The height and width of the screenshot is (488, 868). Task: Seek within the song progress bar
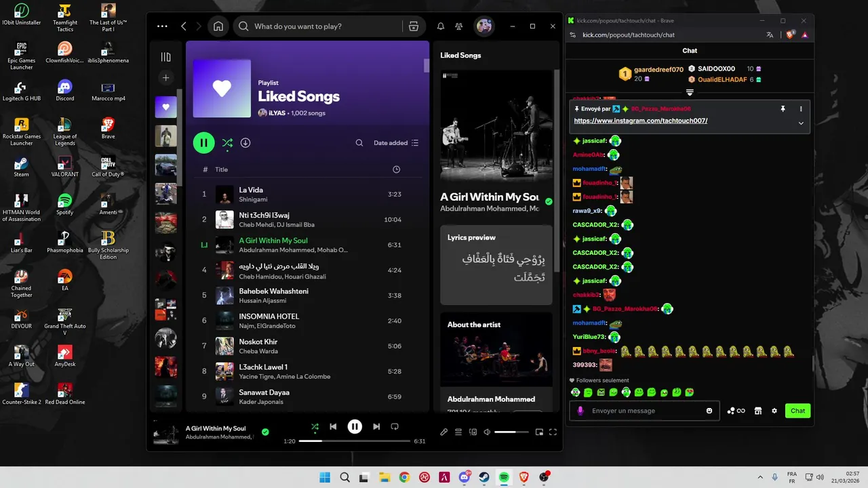pyautogui.click(x=354, y=441)
